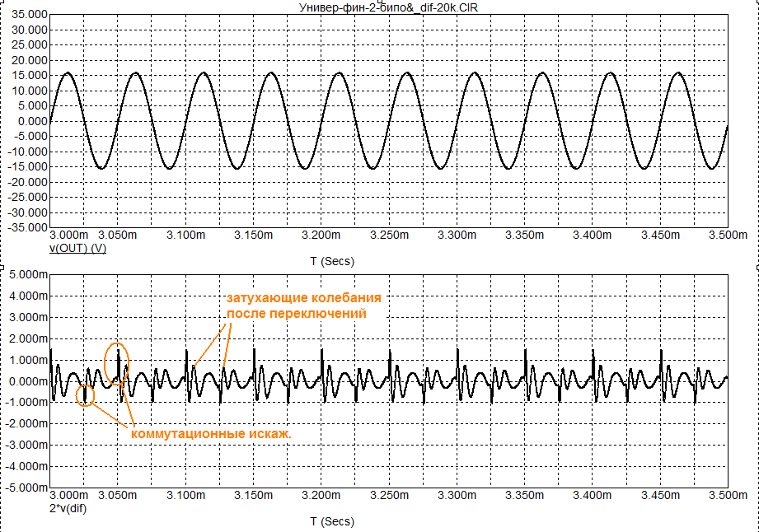Image resolution: width=759 pixels, height=532 pixels.
Task: Click the -25.000 Y-axis tick value
Action: (x=27, y=198)
